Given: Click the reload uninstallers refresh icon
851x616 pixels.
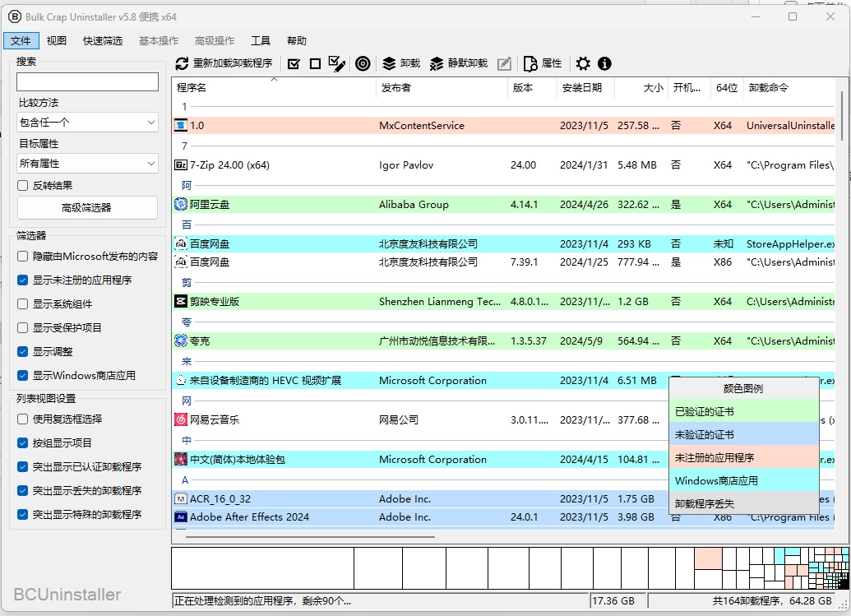Looking at the screenshot, I should (x=183, y=63).
